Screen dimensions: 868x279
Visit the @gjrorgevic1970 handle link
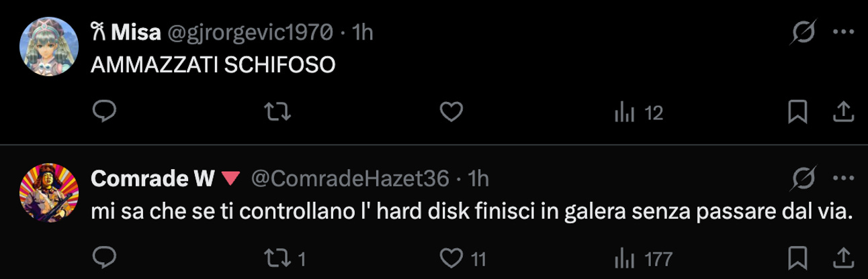(249, 32)
